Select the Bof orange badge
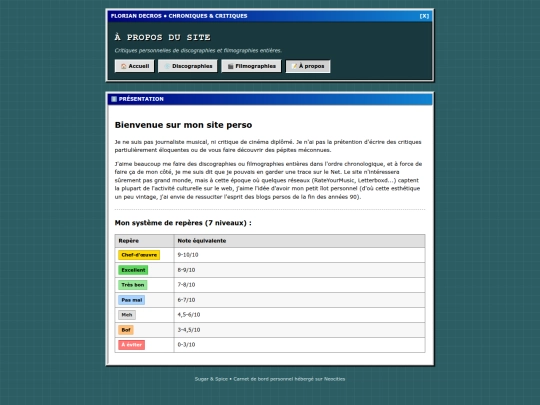Image resolution: width=540 pixels, height=405 pixels. [126, 330]
